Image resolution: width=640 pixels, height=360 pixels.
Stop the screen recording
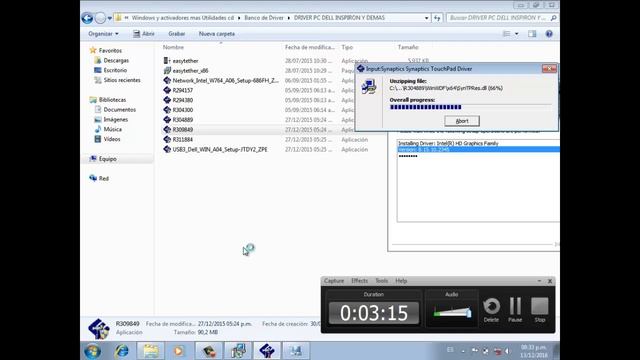(540, 310)
